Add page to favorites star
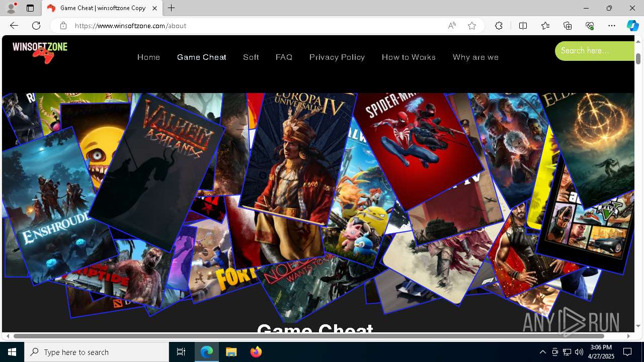Viewport: 644px width, 362px height. [x=472, y=26]
